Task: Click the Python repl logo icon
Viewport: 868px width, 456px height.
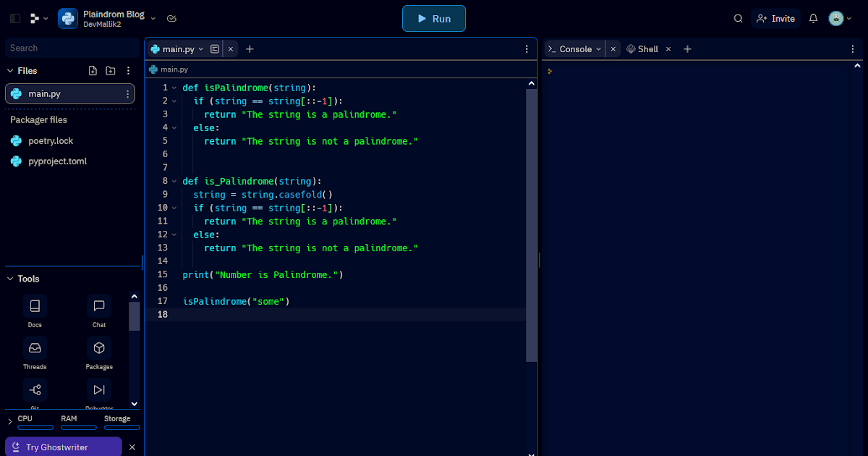Action: pos(68,19)
